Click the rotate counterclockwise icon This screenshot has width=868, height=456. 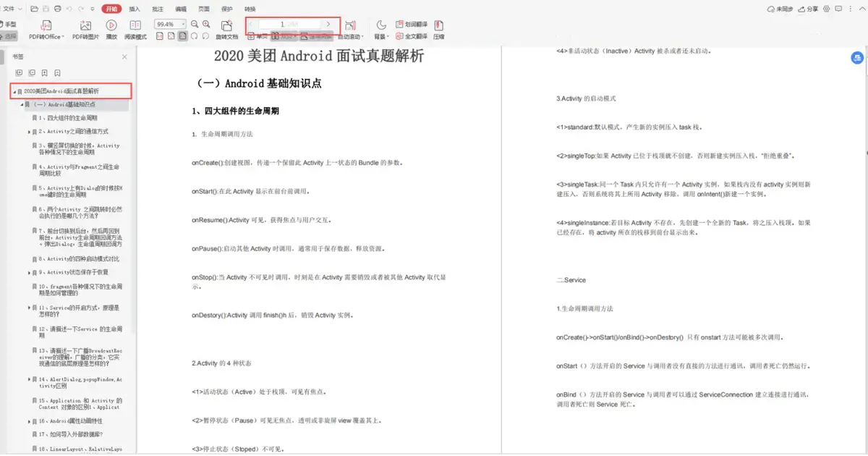tap(205, 36)
